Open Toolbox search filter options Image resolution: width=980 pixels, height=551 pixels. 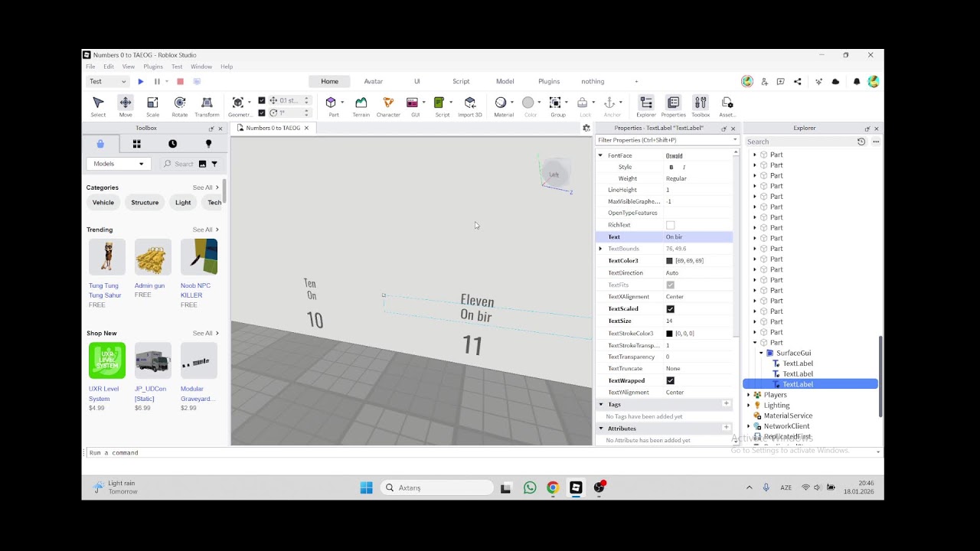[214, 164]
